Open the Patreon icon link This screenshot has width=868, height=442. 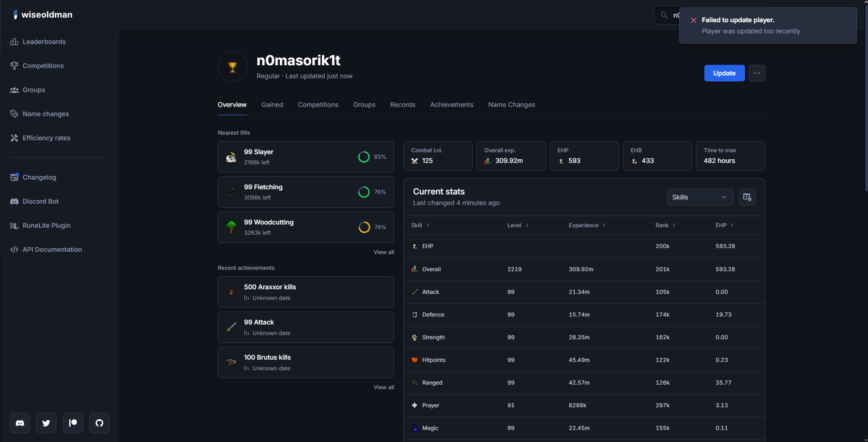[x=73, y=423]
